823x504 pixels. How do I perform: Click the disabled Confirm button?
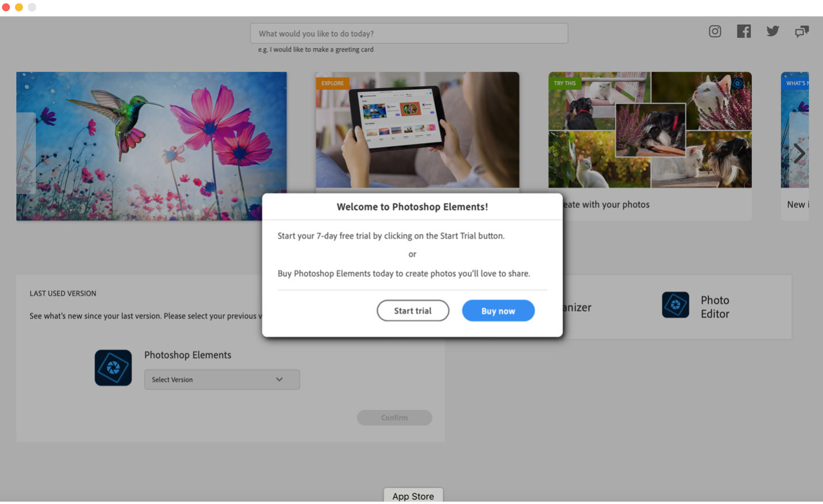point(394,418)
